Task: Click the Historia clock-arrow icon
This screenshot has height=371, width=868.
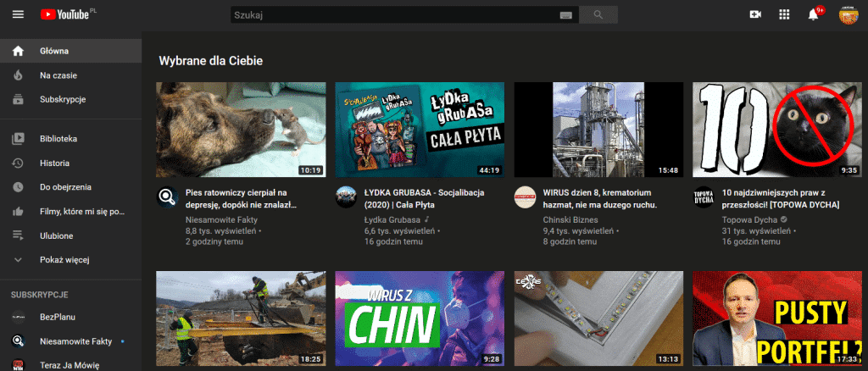Action: click(19, 163)
